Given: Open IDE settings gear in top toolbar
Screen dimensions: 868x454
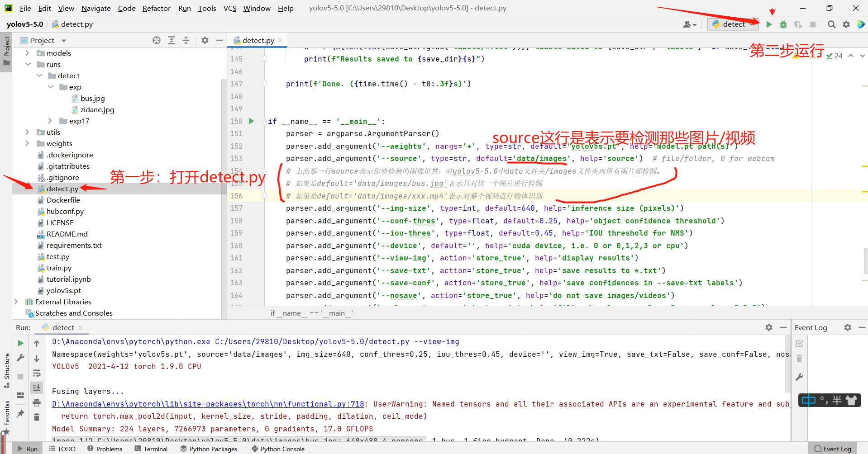Looking at the screenshot, I should pos(846,24).
